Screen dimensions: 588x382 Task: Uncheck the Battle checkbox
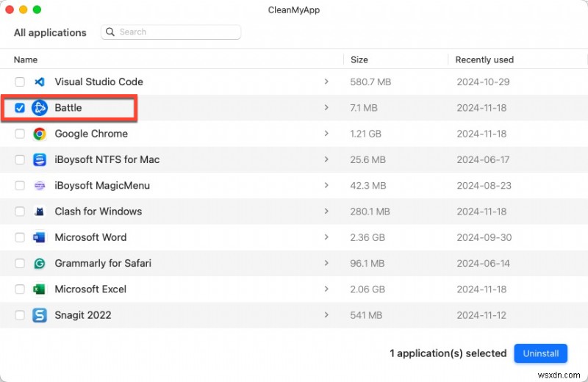coord(20,108)
